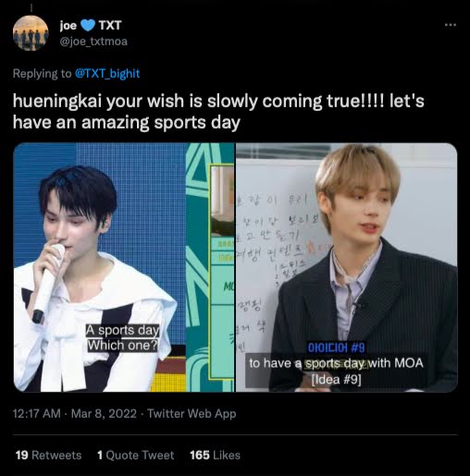This screenshot has height=476, width=470.
Task: Click the 'A sports day Which one?' subtitle
Action: pyautogui.click(x=122, y=337)
